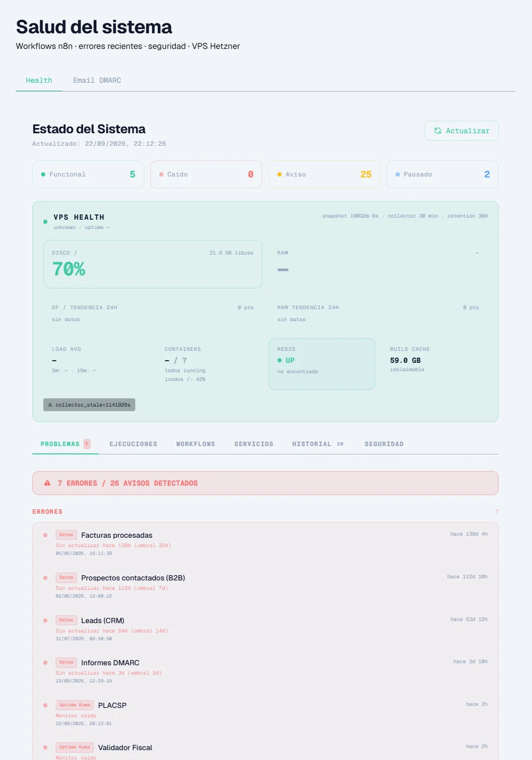The width and height of the screenshot is (532, 760).
Task: Click the green status dot beside VPS HEALTH
Action: point(45,222)
